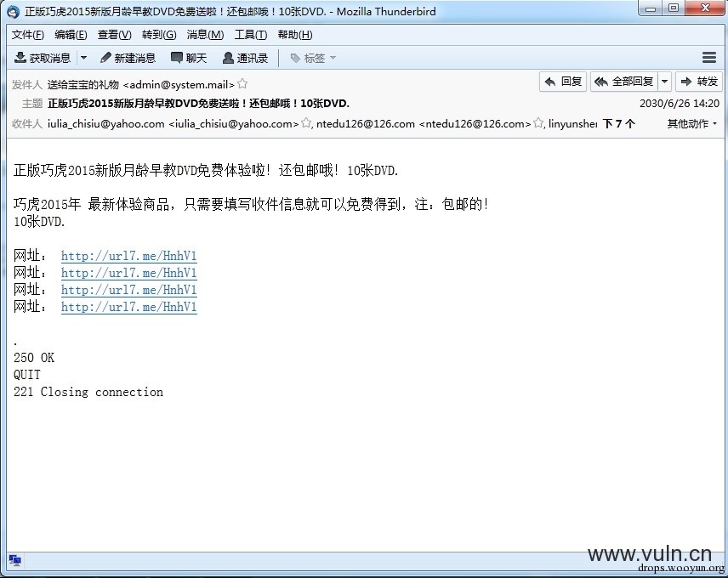Screen dimensions: 728x578
Task: Open fourth 网址 url7.me/HnhV1 link
Action: (129, 307)
